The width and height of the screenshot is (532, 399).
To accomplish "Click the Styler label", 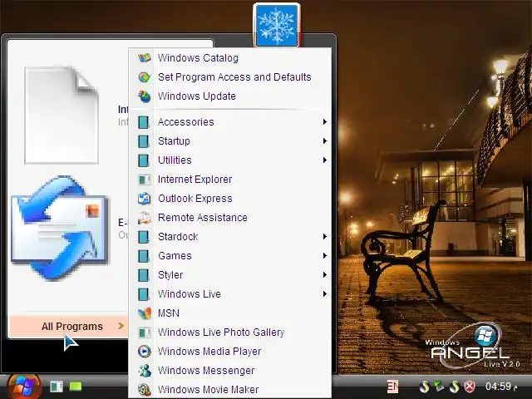I will click(x=170, y=275).
